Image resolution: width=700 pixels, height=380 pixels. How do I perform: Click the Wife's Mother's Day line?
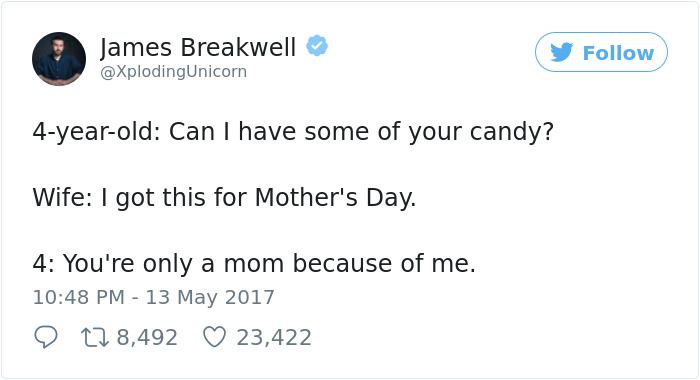pos(224,197)
